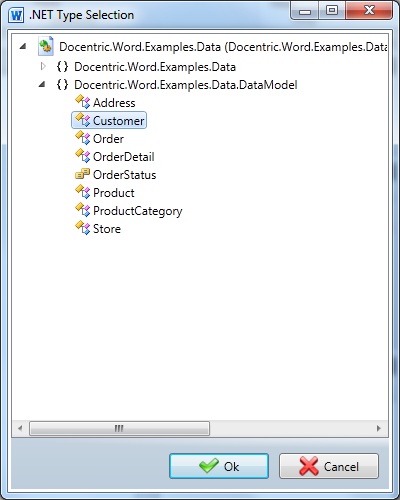Select the Customer type
Screen dimensions: 400x500
point(118,121)
